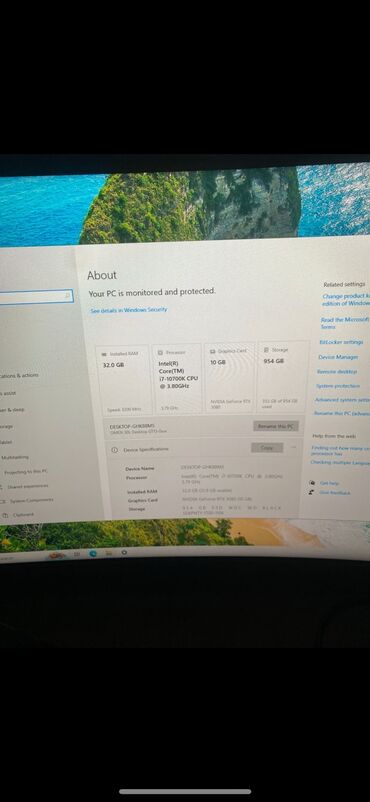Select Notifications & actions in sidebar
This screenshot has width=370, height=802.
tap(19, 375)
